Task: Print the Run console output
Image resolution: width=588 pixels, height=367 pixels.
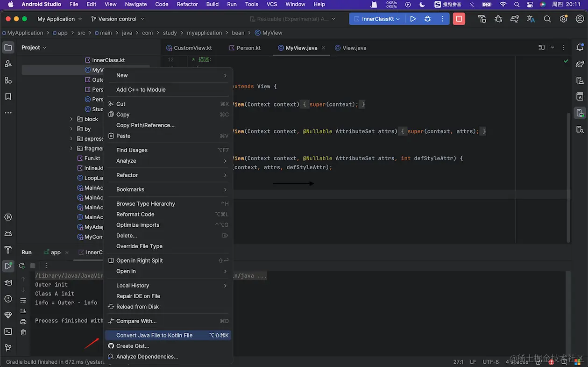Action: point(23,322)
